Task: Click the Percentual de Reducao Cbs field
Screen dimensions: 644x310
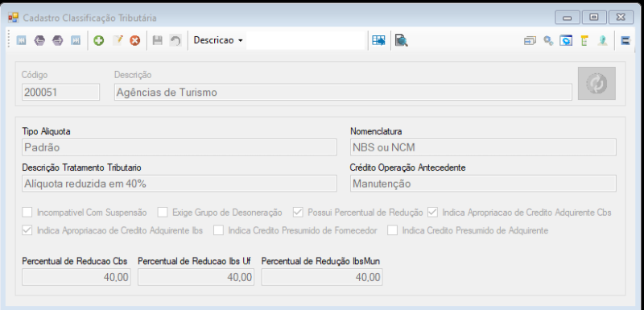Action: [x=76, y=277]
